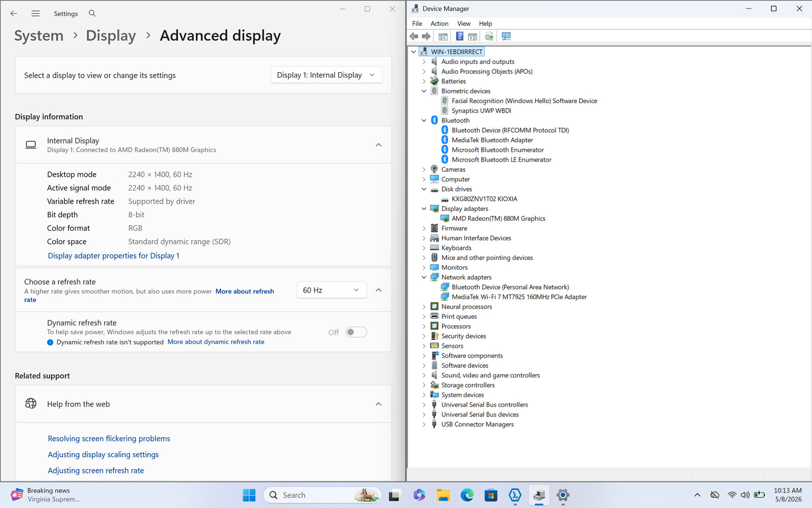Click the Settings search magnifier icon
The image size is (812, 508).
92,13
